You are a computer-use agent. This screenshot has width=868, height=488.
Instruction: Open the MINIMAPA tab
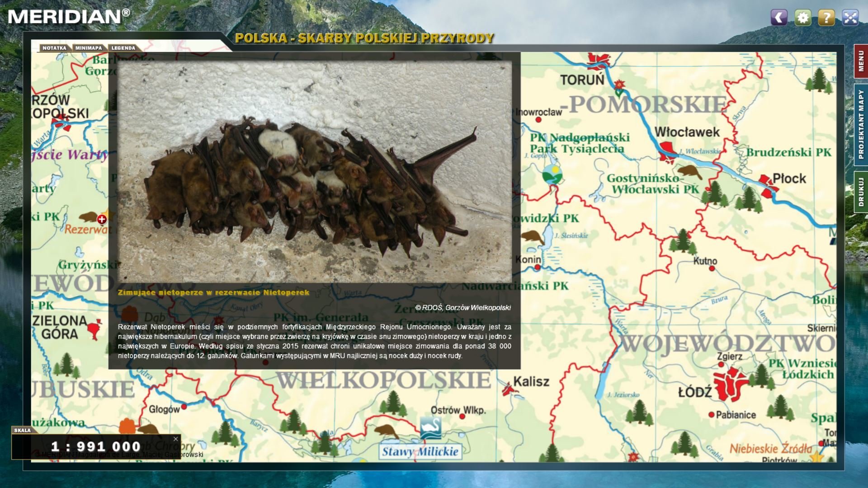(89, 48)
